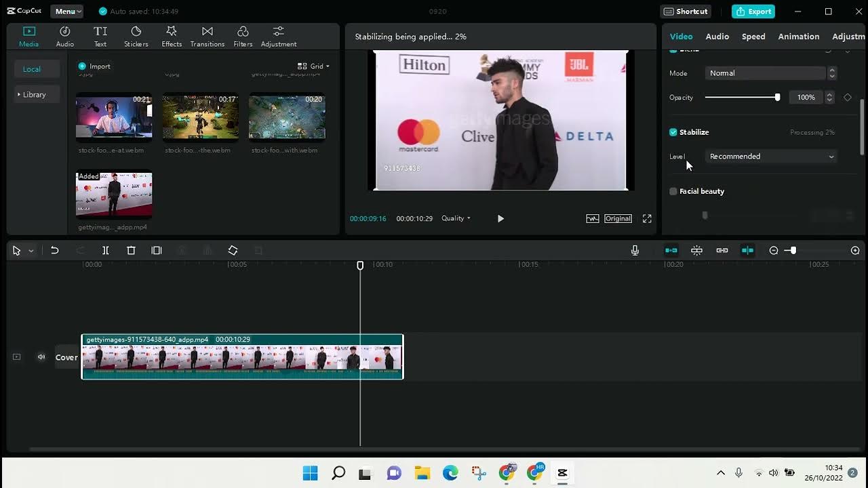Open the Text panel
The width and height of the screenshot is (868, 488).
(100, 37)
